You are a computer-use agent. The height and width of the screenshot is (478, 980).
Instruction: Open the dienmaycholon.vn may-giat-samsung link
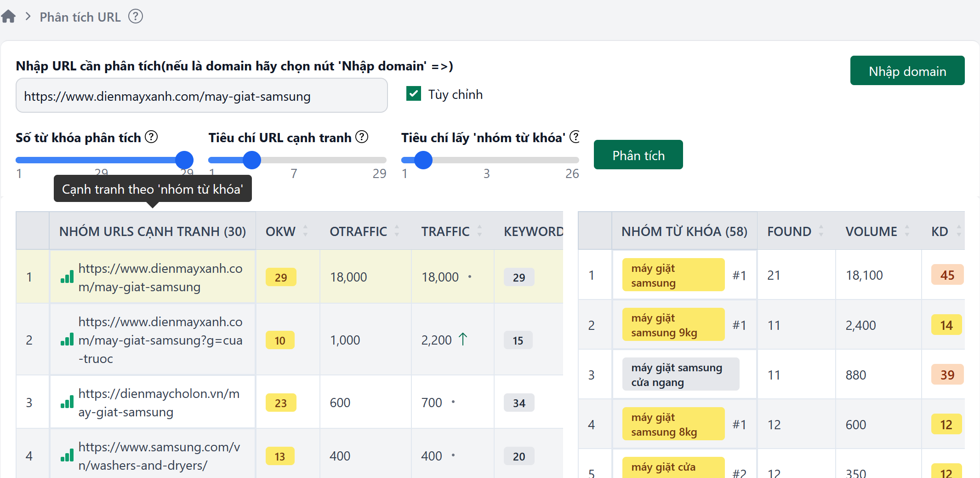click(x=159, y=403)
